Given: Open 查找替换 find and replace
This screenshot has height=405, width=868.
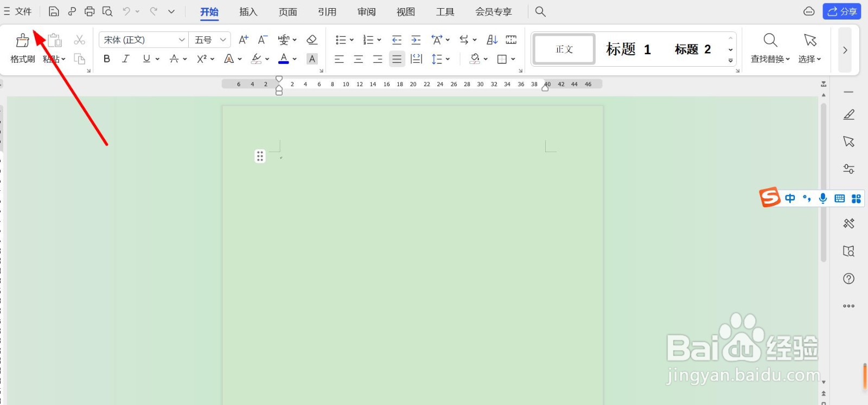Looking at the screenshot, I should pos(770,48).
